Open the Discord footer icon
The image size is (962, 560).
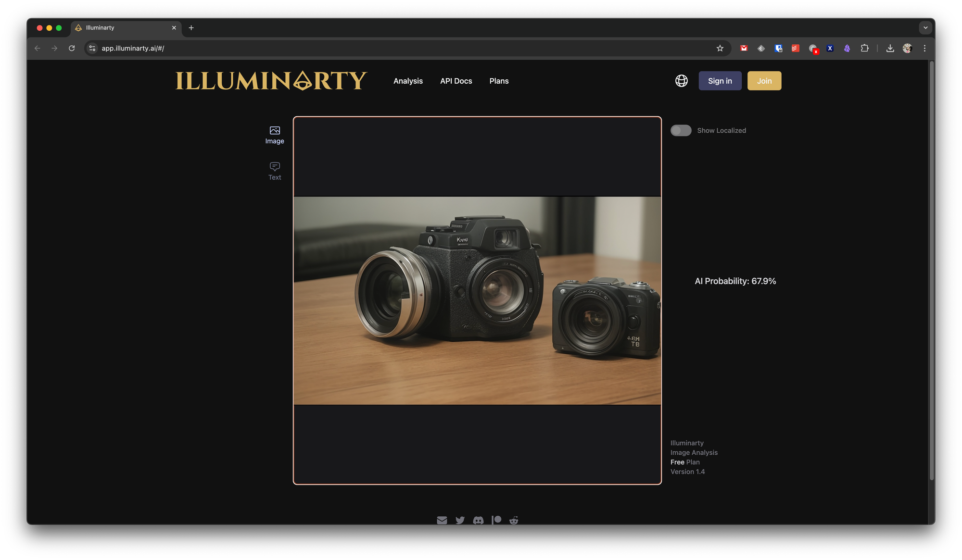click(478, 520)
